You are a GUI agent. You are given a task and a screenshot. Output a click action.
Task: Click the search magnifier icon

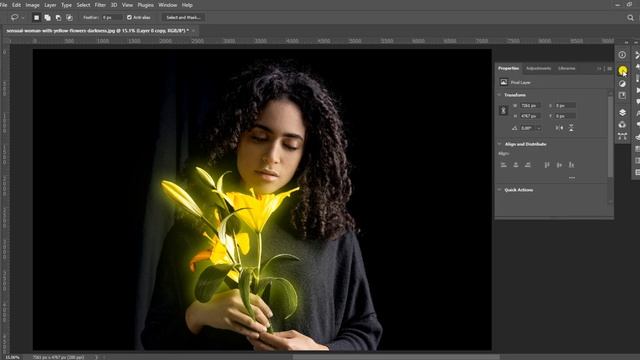tap(630, 18)
